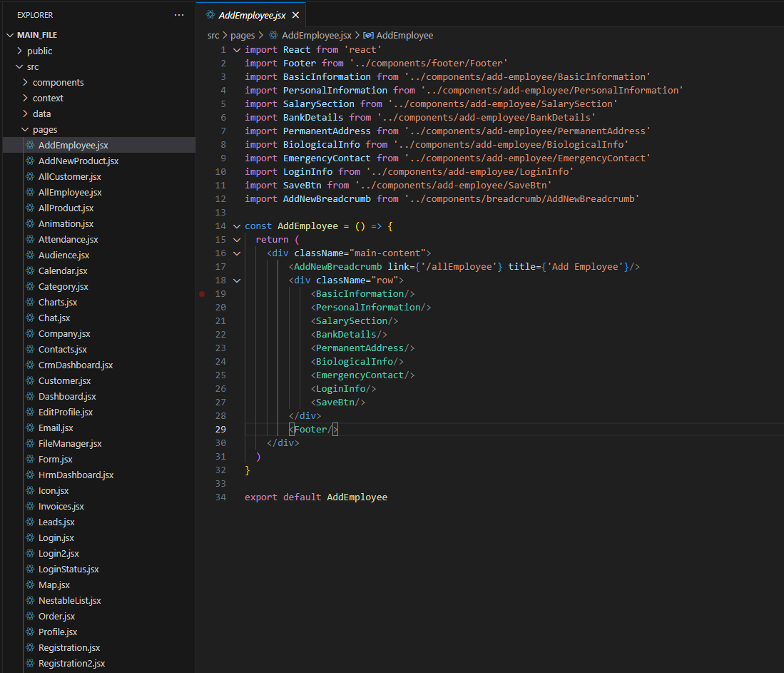The image size is (784, 673).
Task: Select the AddEmployee.jsx editor tab
Action: pos(250,15)
